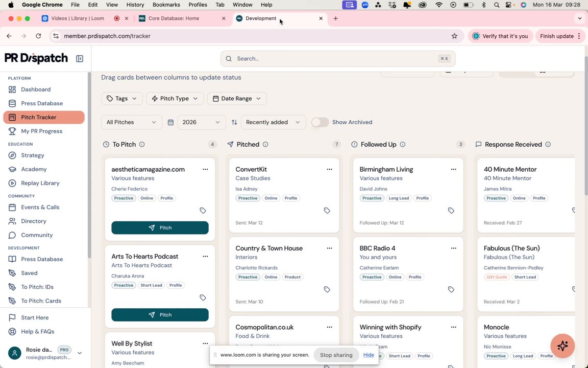Click tag icon on Arts To Hearts Podcast card
Screen dimensions: 588x368
click(x=203, y=298)
